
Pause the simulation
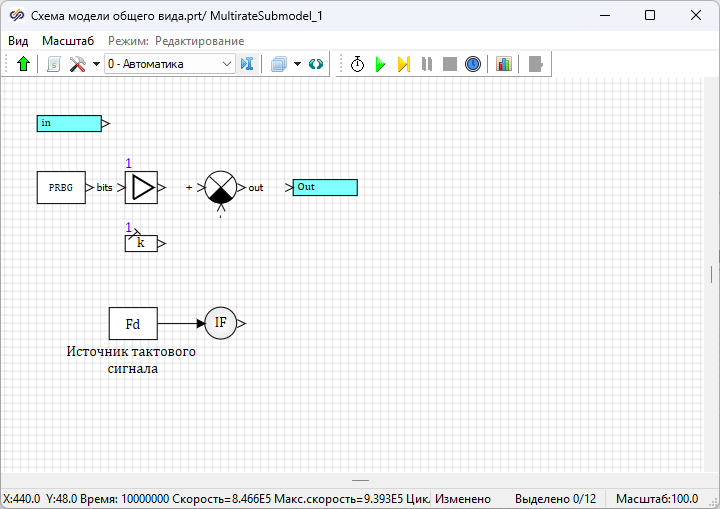(x=427, y=64)
